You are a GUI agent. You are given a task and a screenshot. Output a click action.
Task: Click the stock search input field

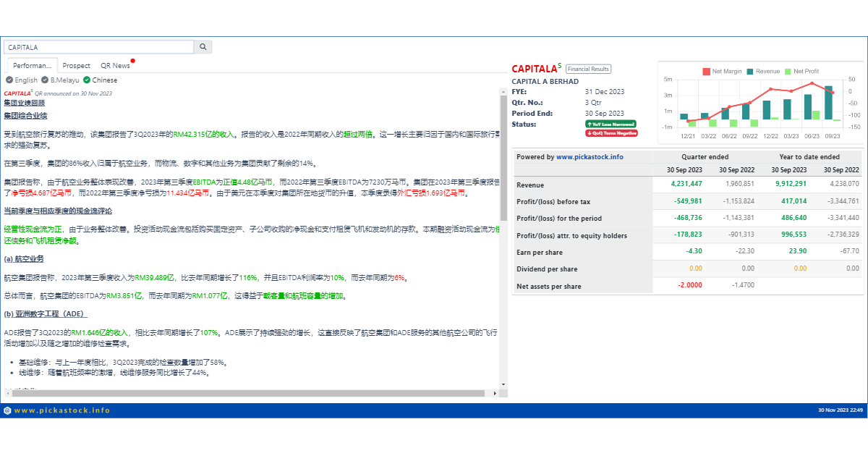tap(99, 47)
